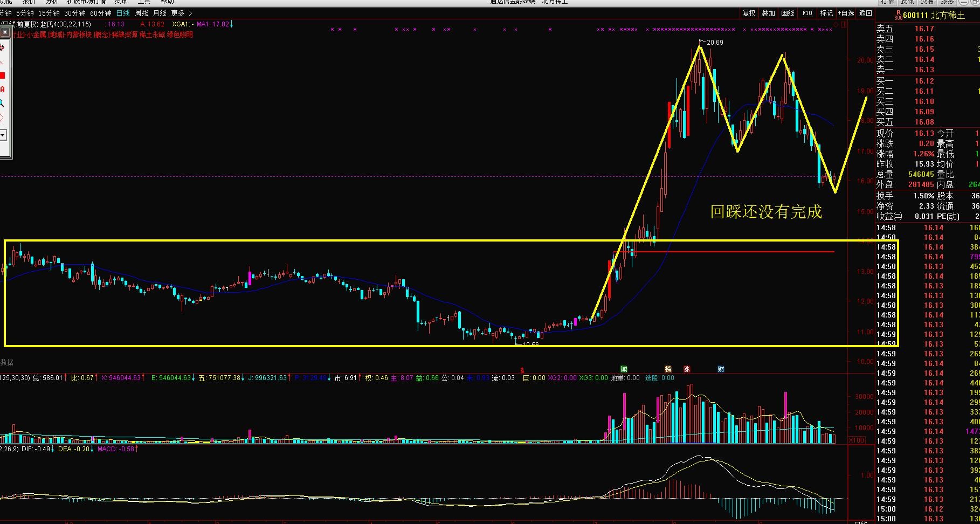Screen dimensions: 980x524
Task: Open F10 company information
Action: point(807,13)
